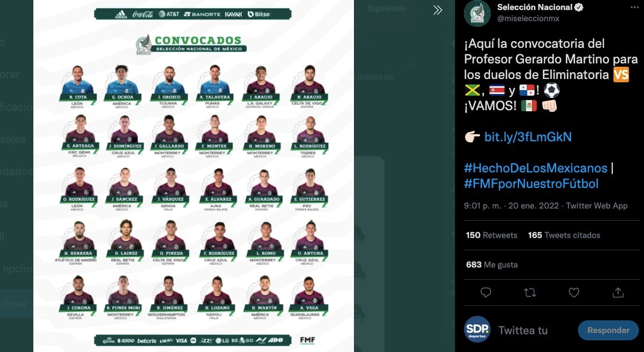This screenshot has height=352, width=644.
Task: Toggle the Siguiendo follow button
Action: click(387, 8)
